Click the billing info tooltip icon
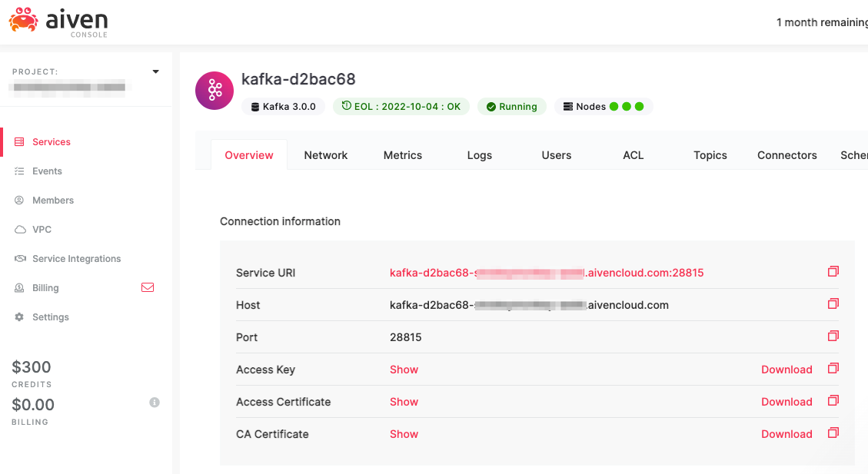This screenshot has height=474, width=868. click(x=154, y=402)
